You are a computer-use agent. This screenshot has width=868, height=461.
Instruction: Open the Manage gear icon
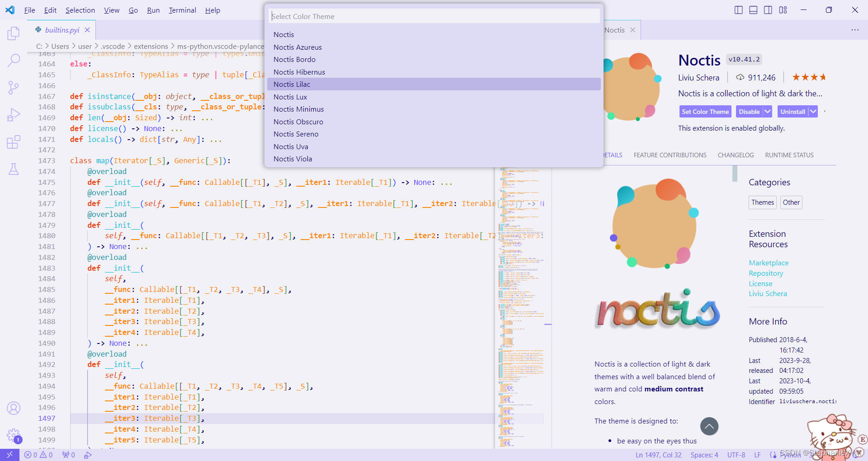point(14,435)
